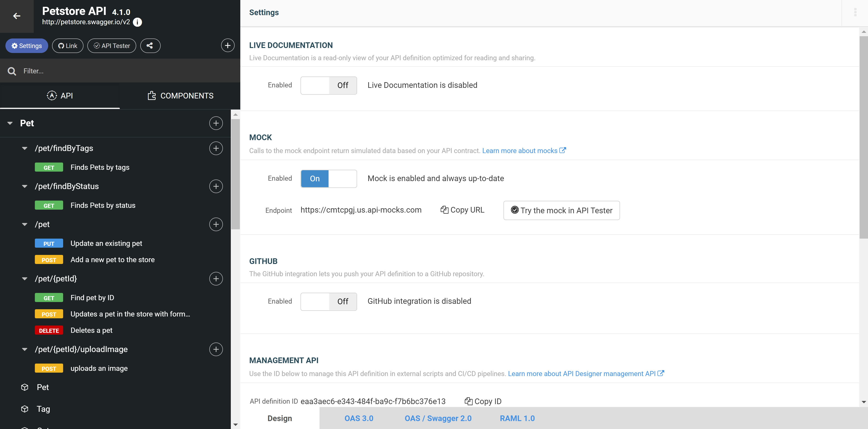Click the API tab icon in sidebar

[52, 95]
